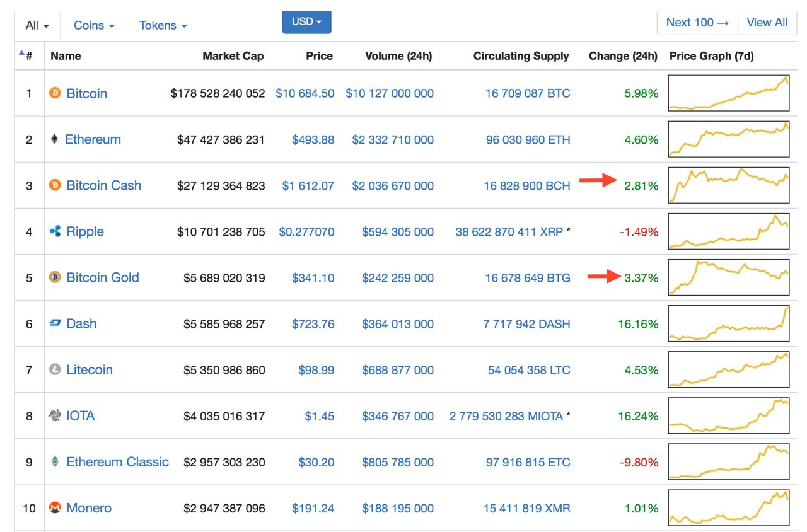Click the View All button
The image size is (807, 532).
click(767, 23)
